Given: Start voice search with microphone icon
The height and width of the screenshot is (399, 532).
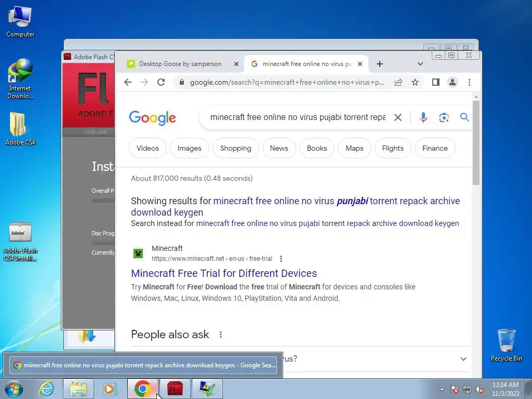Looking at the screenshot, I should (423, 117).
